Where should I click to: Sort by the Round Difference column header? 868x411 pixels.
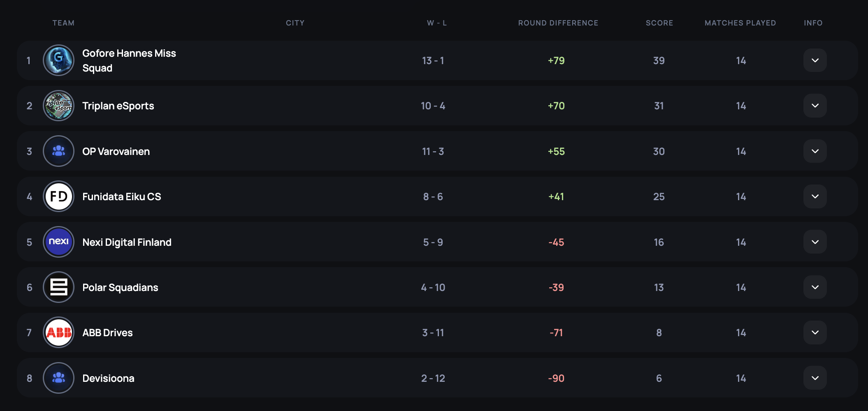pos(558,23)
